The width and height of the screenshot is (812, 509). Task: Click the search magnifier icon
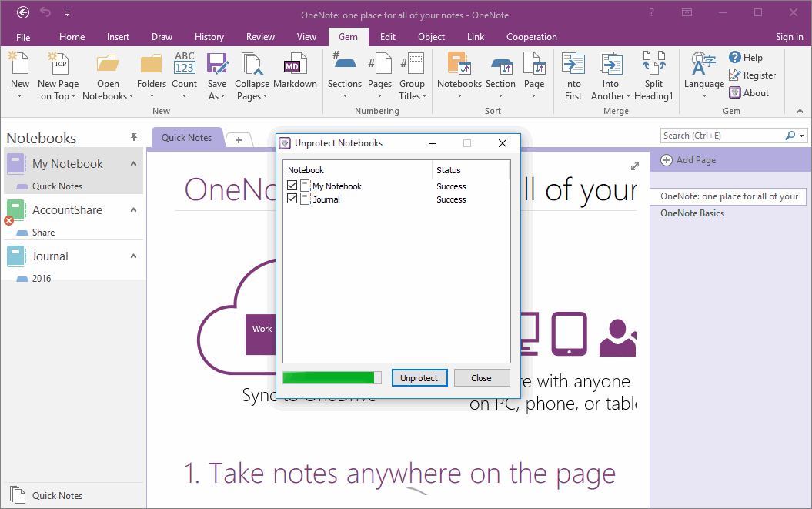(790, 136)
